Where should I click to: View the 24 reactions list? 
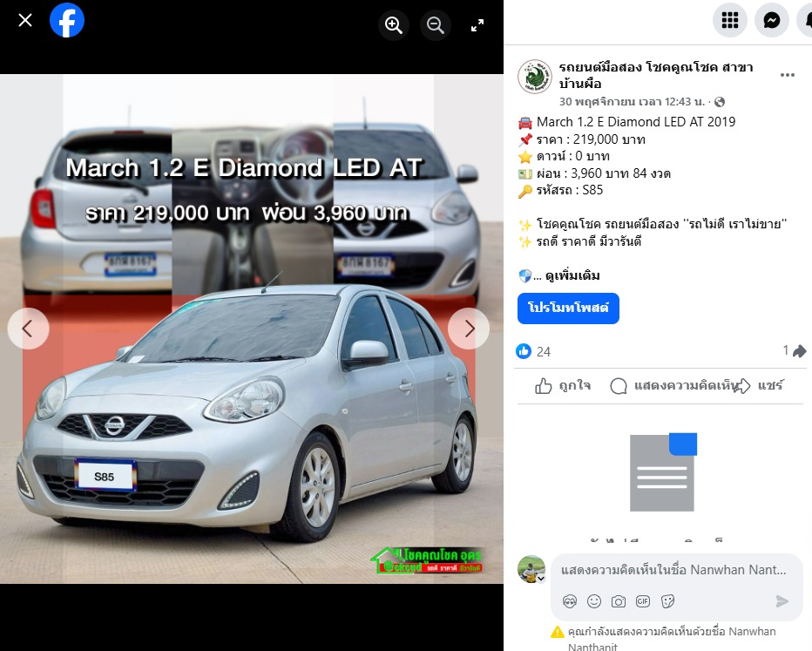544,352
